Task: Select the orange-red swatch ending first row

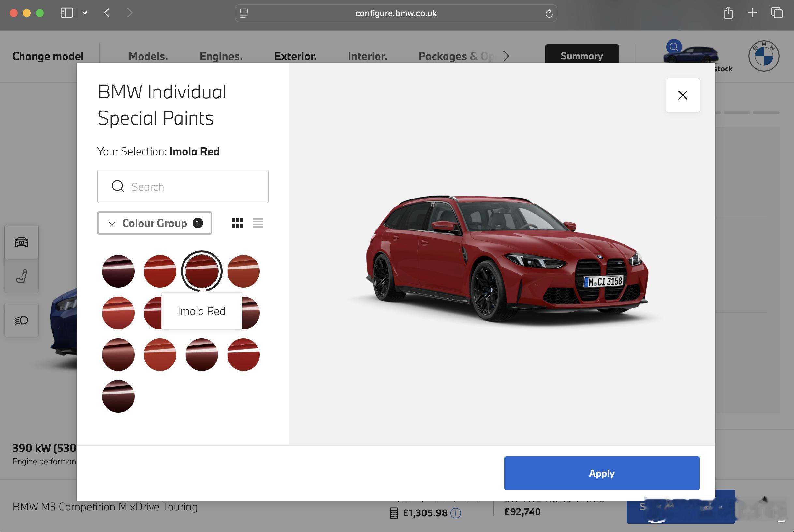Action: tap(243, 271)
